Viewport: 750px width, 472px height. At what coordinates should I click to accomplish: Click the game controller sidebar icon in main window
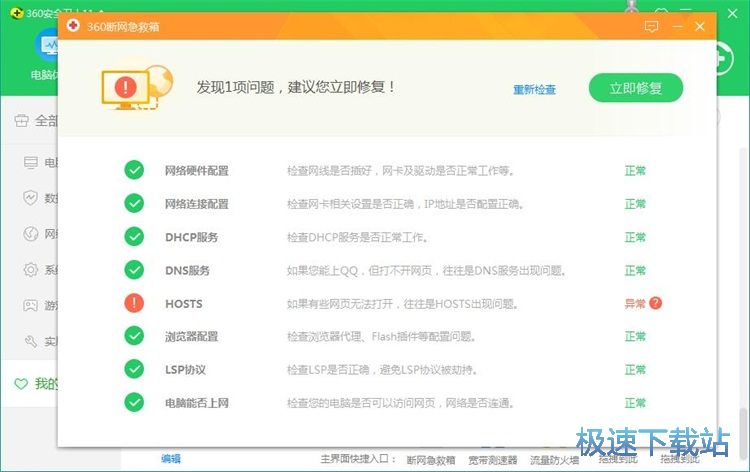[31, 305]
